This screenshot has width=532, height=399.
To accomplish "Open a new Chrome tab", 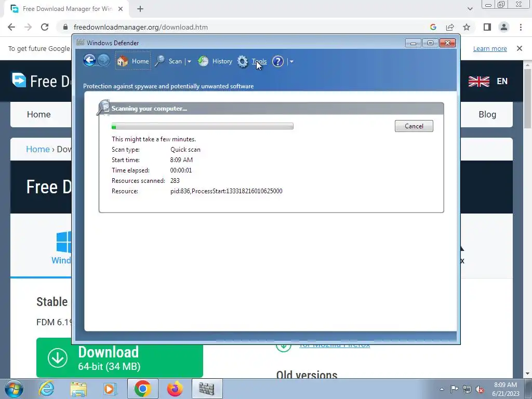I will 140,9.
